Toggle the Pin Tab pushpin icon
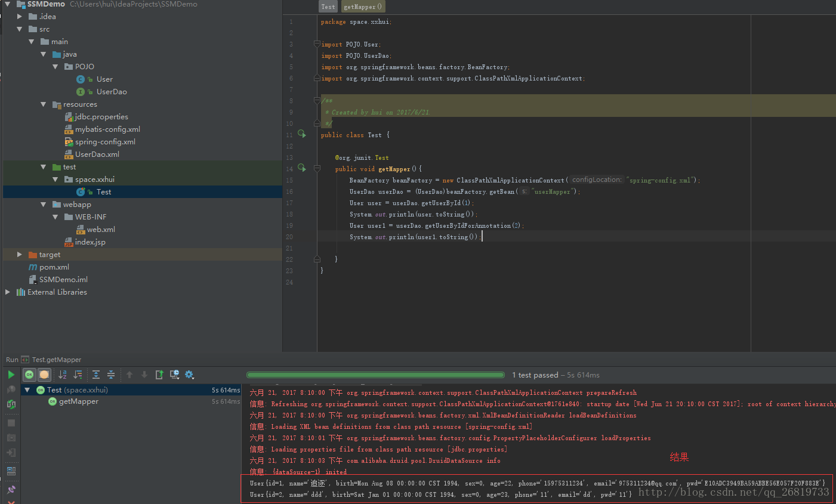 pos(11,490)
